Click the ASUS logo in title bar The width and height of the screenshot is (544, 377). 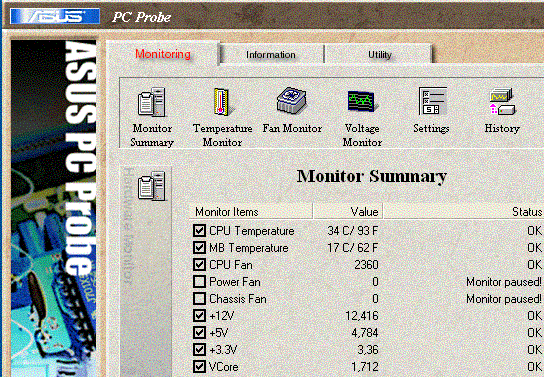(x=55, y=16)
